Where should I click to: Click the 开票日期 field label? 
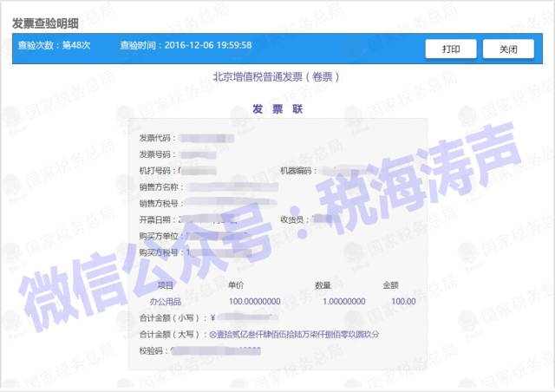[x=158, y=219]
